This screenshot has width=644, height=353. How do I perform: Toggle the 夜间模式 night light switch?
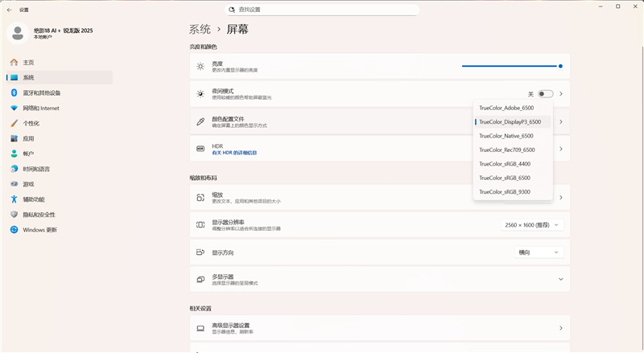pyautogui.click(x=546, y=94)
